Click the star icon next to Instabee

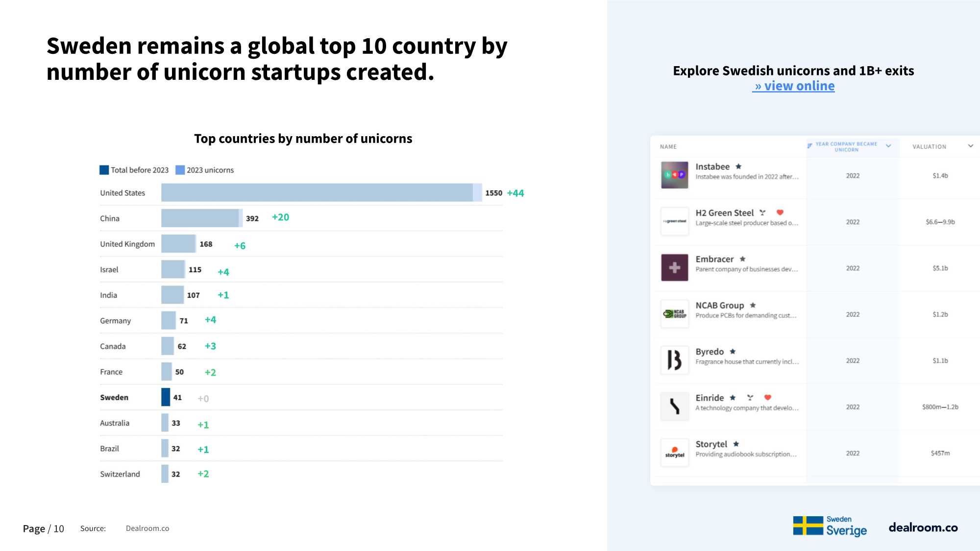(738, 167)
